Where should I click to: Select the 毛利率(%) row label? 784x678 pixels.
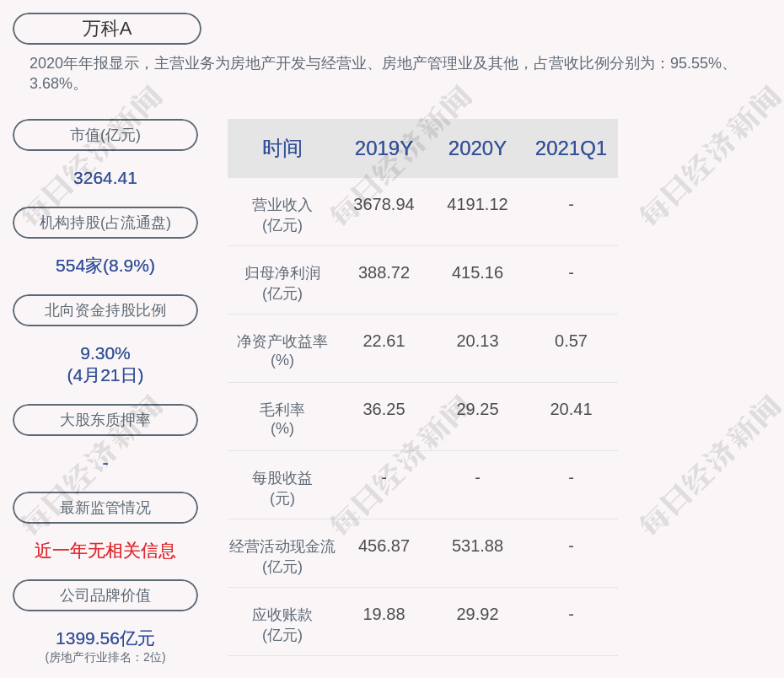point(282,419)
